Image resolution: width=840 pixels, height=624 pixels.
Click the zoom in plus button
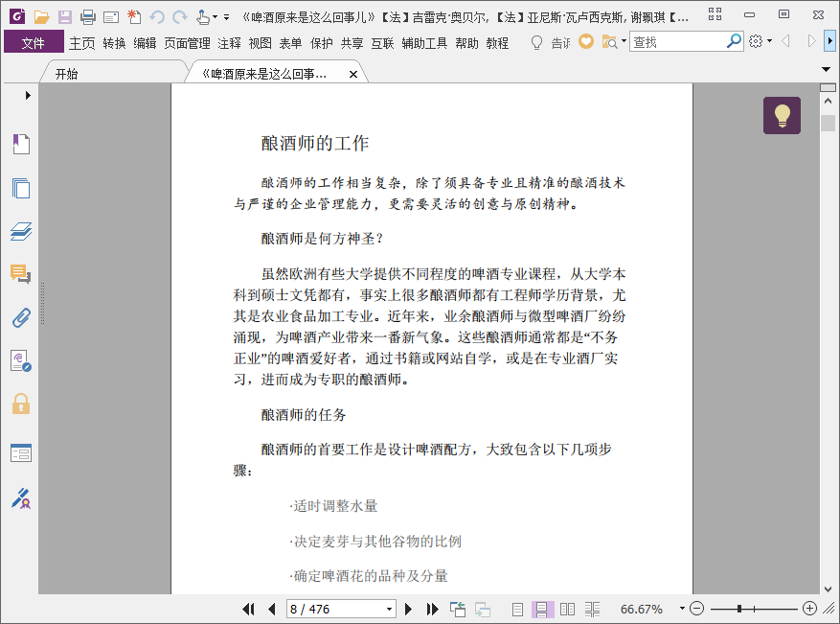pos(810,609)
